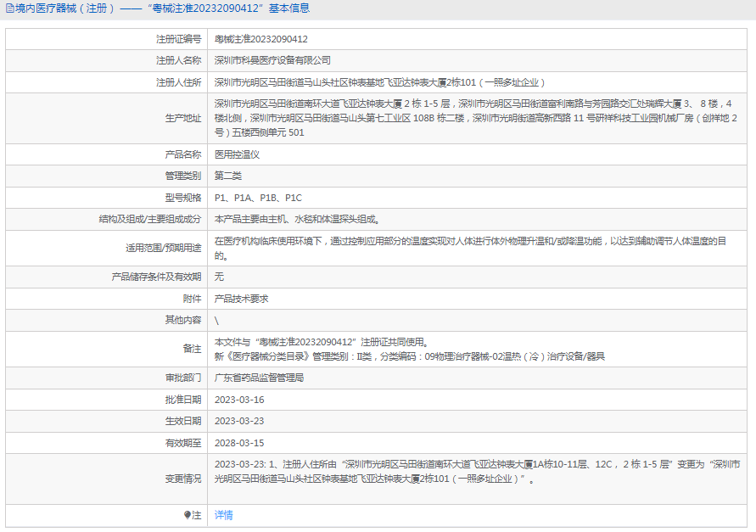Screen dimensions: 756x532
Task: Select backslash value in 其他内容 row
Action: (216, 320)
